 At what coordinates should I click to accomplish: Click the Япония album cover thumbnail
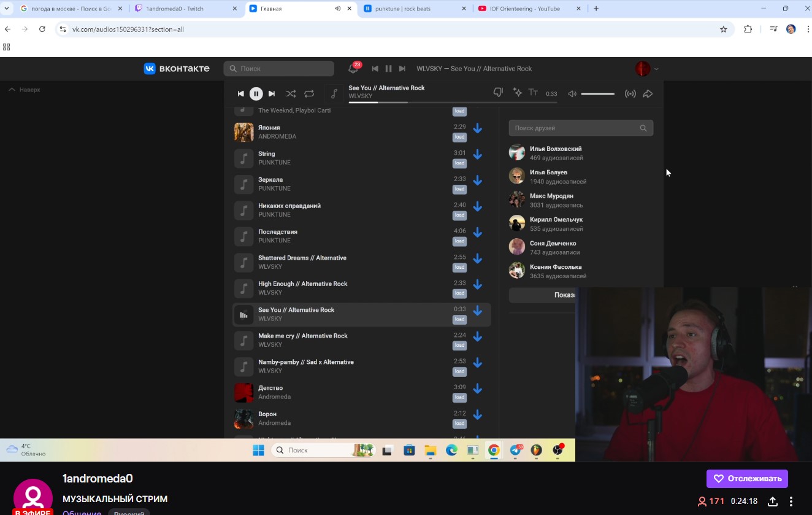tap(243, 132)
